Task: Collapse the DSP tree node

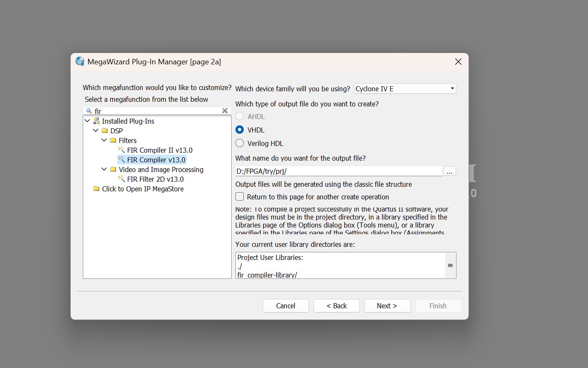Action: [x=96, y=130]
